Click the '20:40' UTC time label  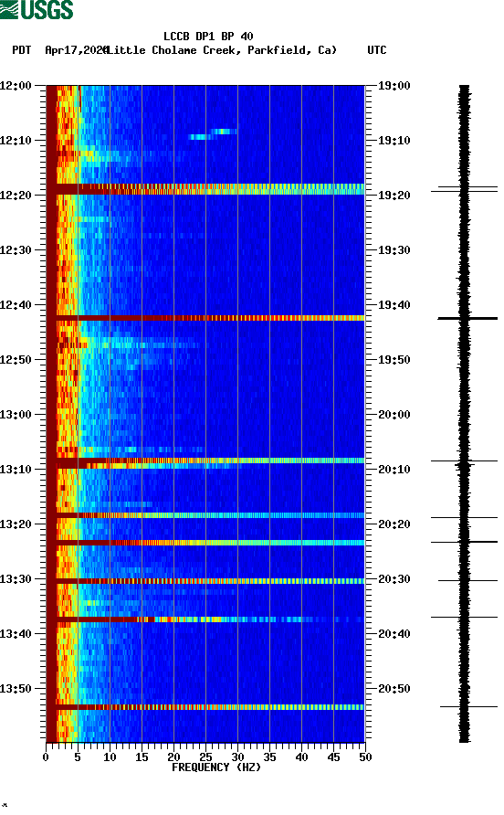click(x=394, y=634)
